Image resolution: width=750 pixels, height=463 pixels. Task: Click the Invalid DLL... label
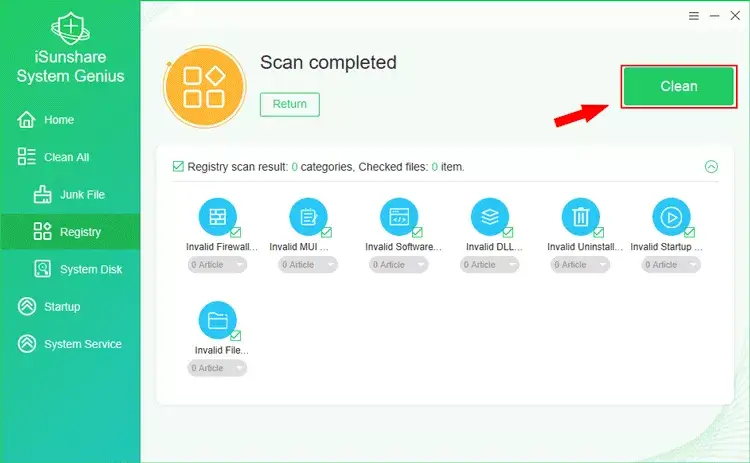[x=494, y=247]
